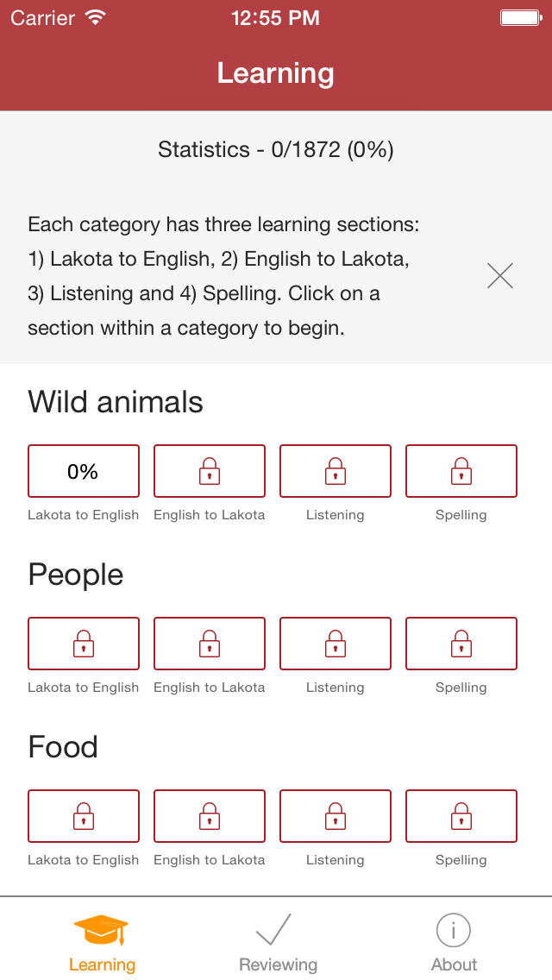
Task: Tap the Statistics progress line
Action: 275,149
